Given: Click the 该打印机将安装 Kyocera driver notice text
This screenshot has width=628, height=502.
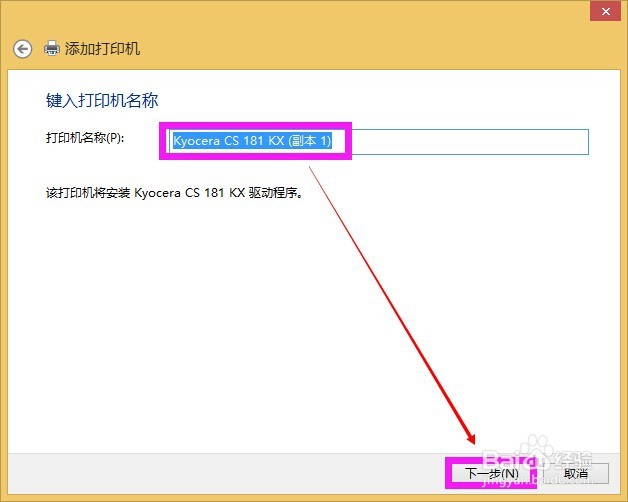Looking at the screenshot, I should pyautogui.click(x=175, y=193).
